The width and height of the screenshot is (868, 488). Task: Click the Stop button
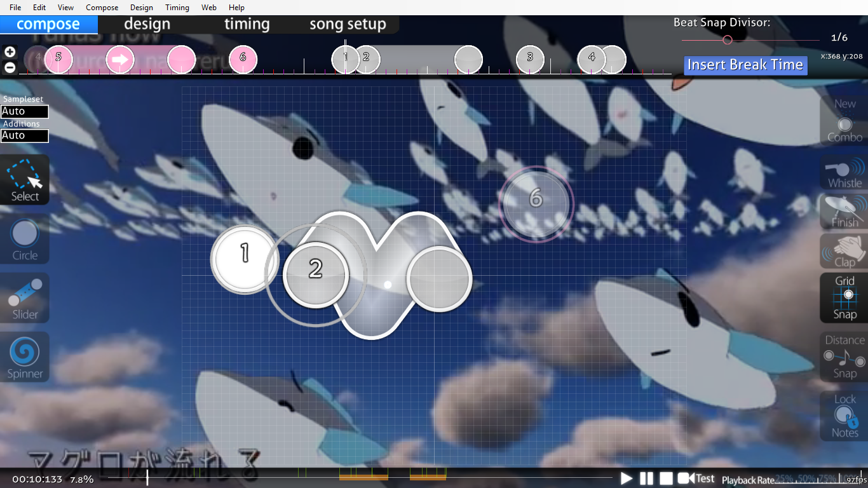666,478
